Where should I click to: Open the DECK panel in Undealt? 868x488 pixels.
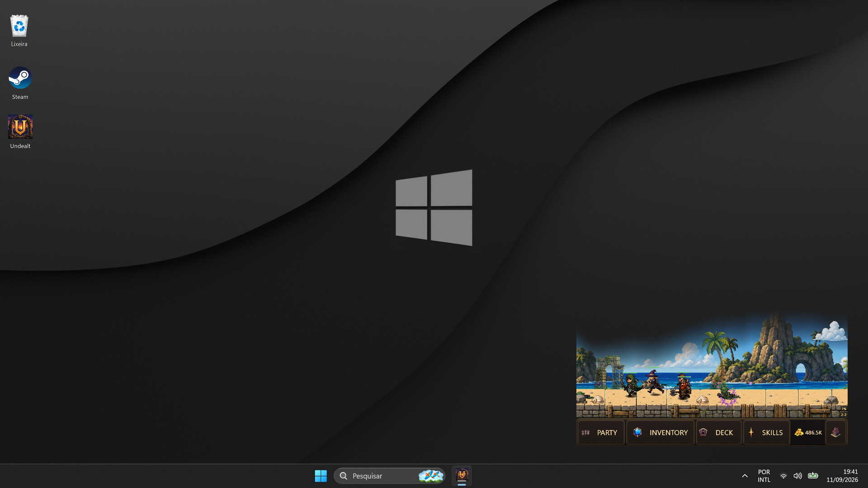click(x=718, y=432)
